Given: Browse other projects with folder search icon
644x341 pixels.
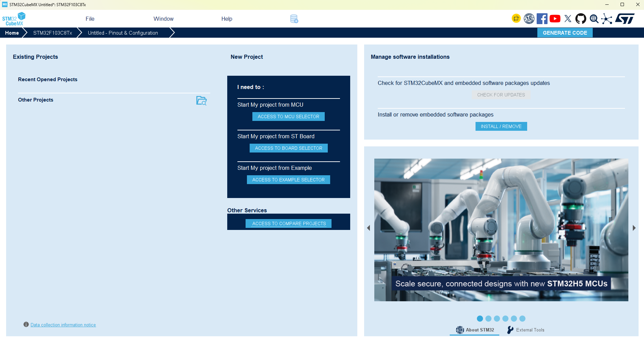Looking at the screenshot, I should (x=201, y=101).
